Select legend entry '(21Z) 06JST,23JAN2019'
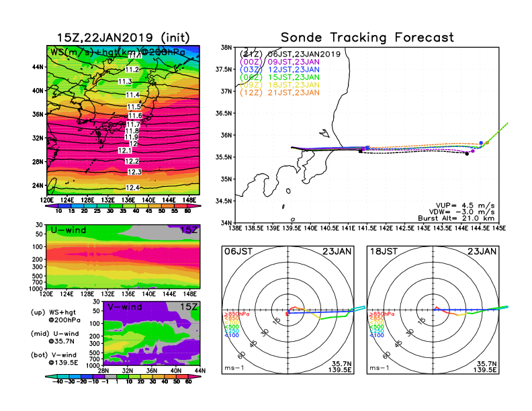The height and width of the screenshot is (411, 532). point(290,54)
